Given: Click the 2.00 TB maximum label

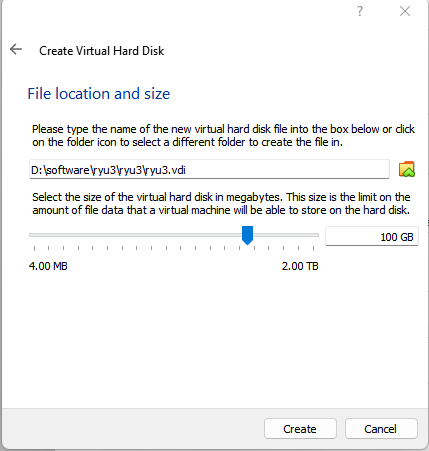Looking at the screenshot, I should [300, 266].
